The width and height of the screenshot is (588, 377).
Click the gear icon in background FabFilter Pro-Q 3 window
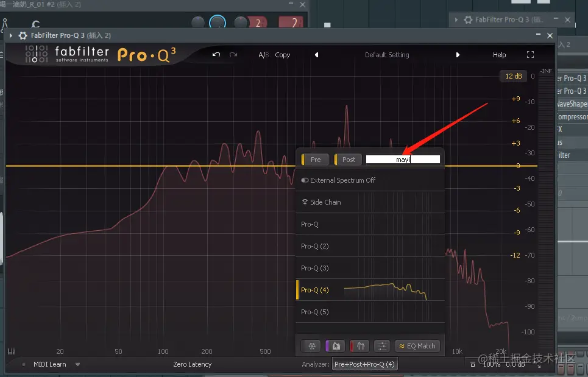tap(468, 20)
